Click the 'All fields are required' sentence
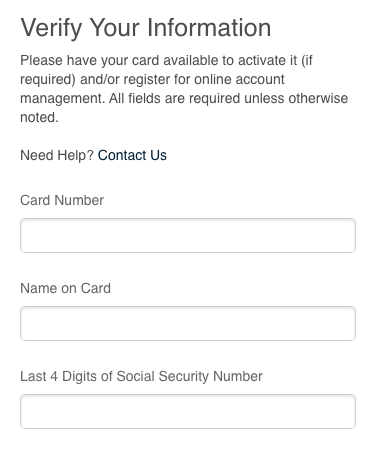Viewport: 383px width, 459px height. click(x=184, y=108)
